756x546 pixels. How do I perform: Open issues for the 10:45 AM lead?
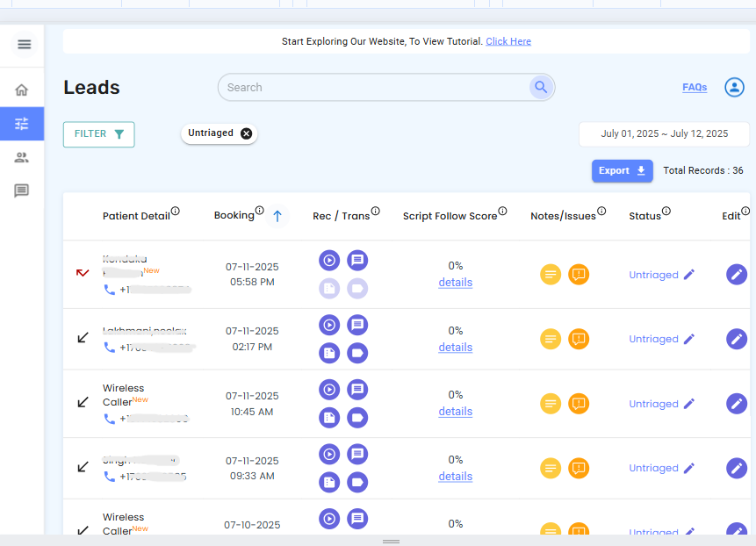[x=579, y=404]
